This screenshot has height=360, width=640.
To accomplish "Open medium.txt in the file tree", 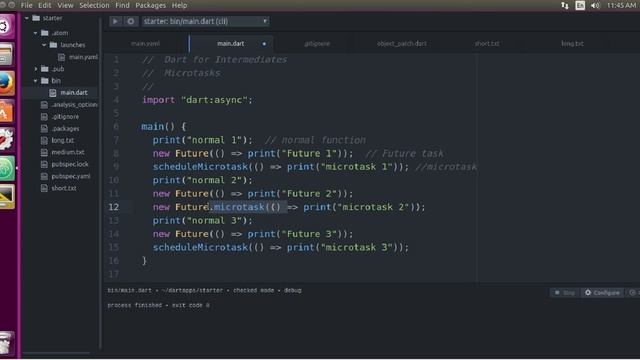I will click(x=68, y=152).
